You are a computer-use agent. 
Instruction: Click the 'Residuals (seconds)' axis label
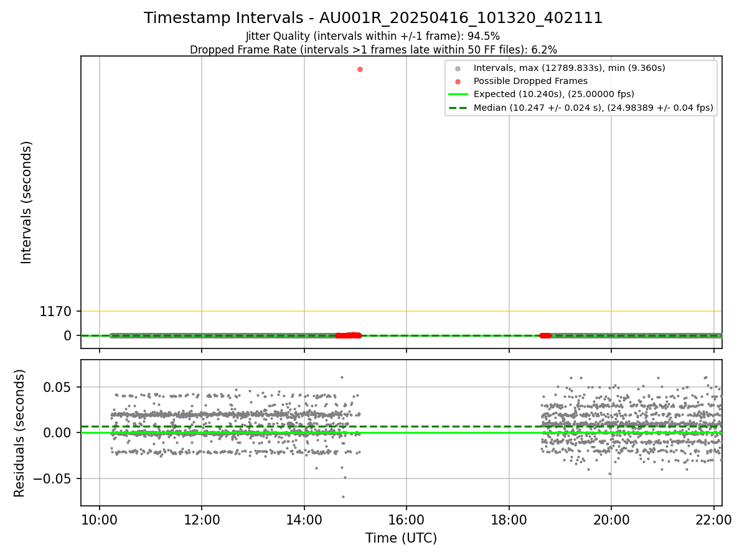20,433
